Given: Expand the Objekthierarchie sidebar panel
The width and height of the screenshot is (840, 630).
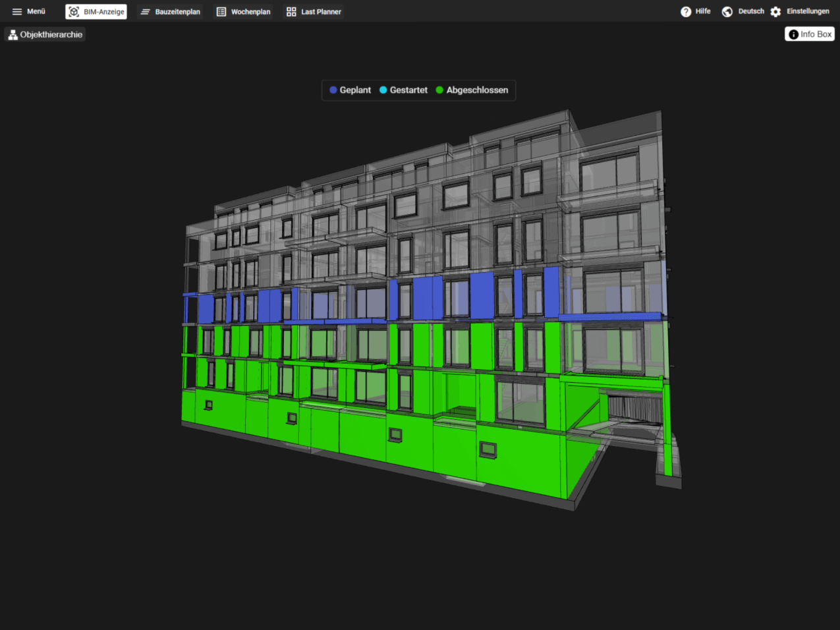Looking at the screenshot, I should tap(45, 34).
